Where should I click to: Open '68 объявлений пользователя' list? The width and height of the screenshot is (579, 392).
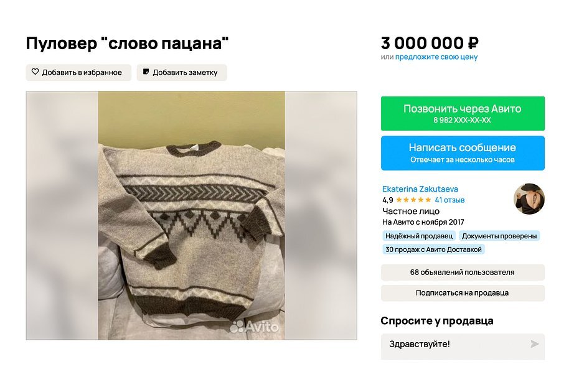[x=462, y=272]
